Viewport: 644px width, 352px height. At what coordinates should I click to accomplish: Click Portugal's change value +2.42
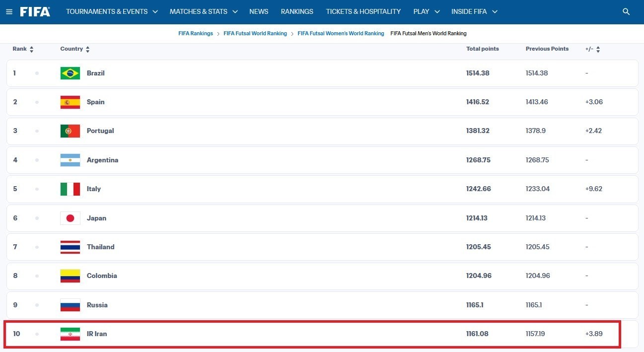pos(593,131)
